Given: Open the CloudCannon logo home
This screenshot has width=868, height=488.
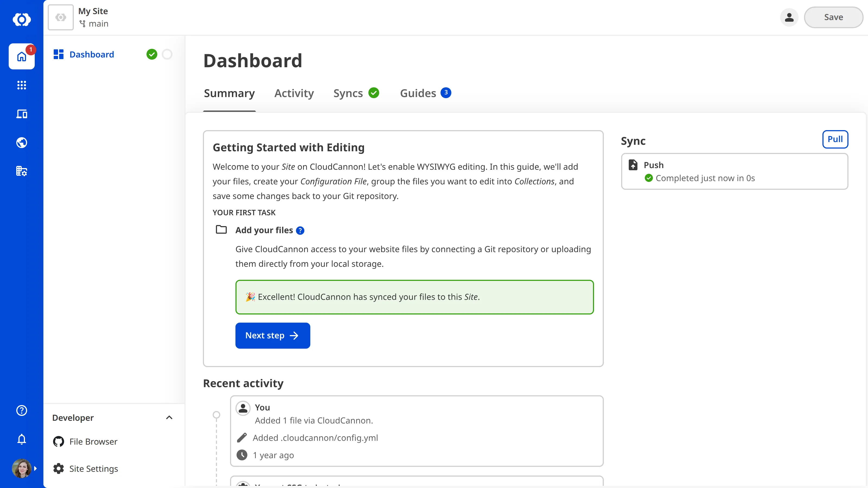Looking at the screenshot, I should tap(22, 19).
